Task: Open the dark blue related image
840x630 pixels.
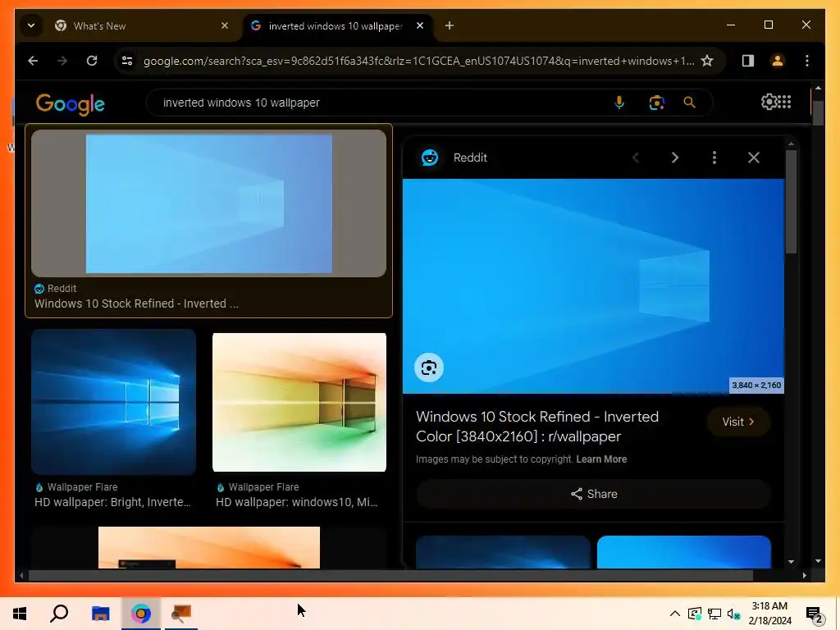Action: pos(503,552)
